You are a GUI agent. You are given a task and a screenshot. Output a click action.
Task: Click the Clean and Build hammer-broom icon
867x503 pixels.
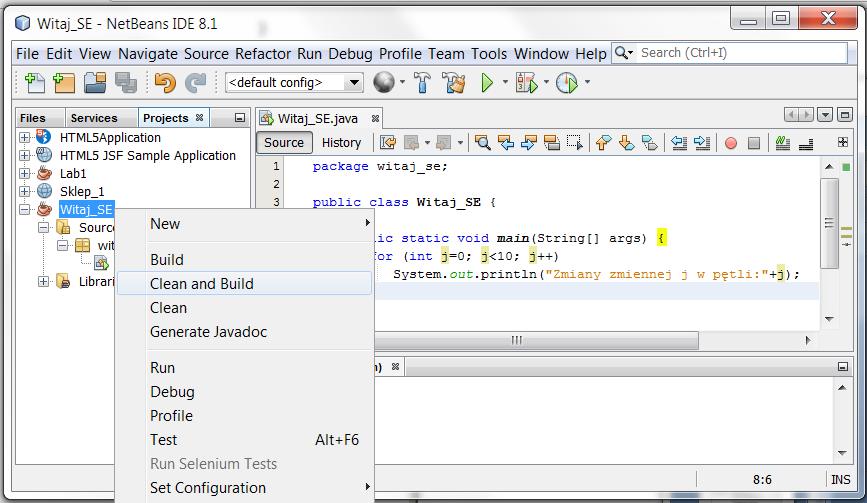pyautogui.click(x=454, y=82)
